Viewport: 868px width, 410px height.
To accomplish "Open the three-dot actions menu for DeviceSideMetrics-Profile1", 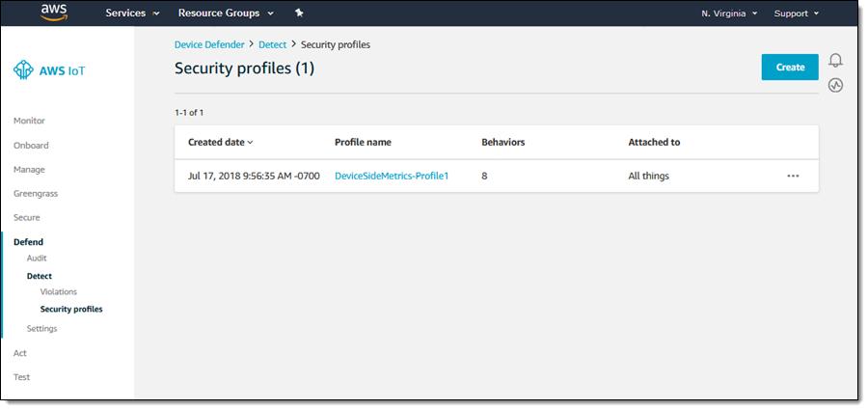I will pyautogui.click(x=793, y=177).
